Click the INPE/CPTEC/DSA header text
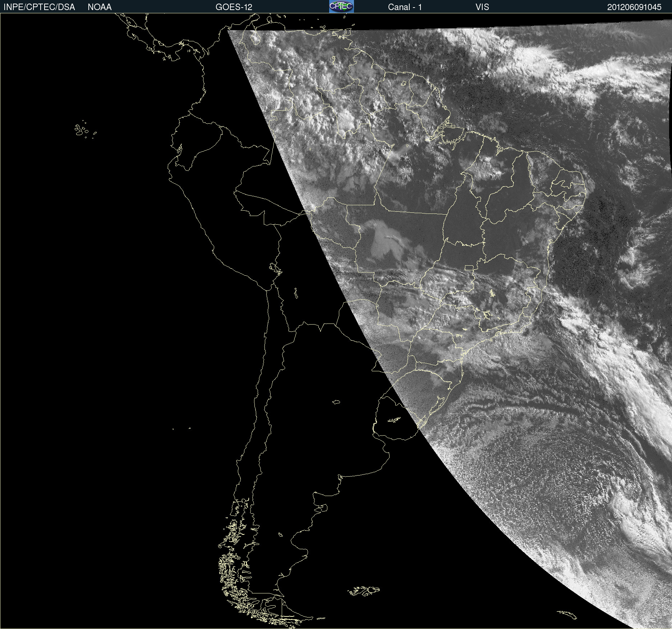672x629 pixels. tap(39, 7)
